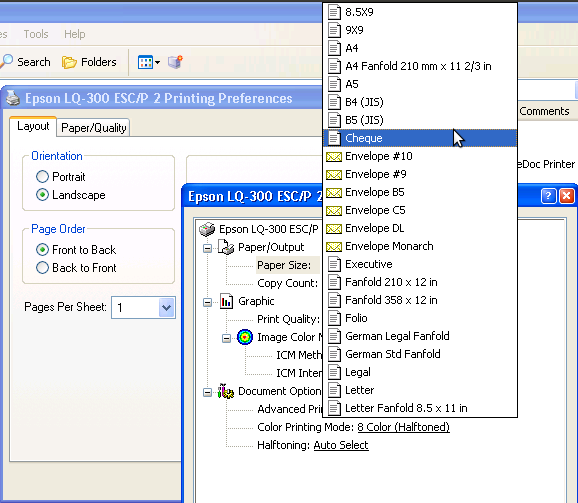Click the Search toolbar label
This screenshot has height=503, width=578.
pos(34,62)
